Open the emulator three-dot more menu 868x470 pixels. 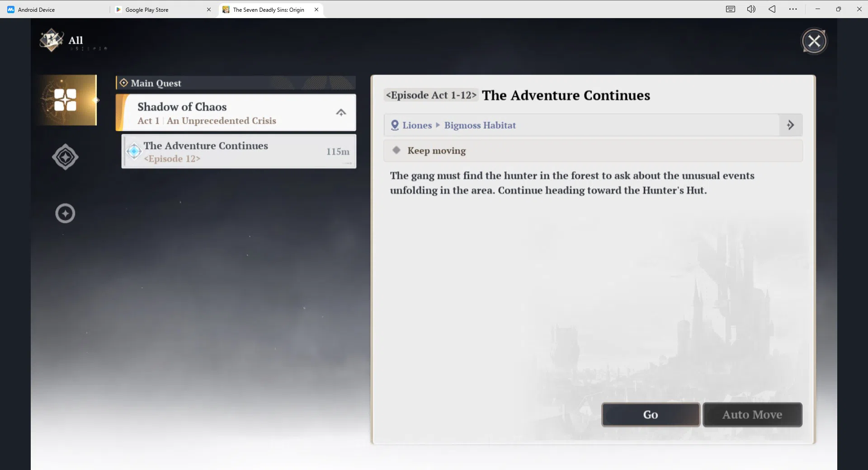pos(793,9)
